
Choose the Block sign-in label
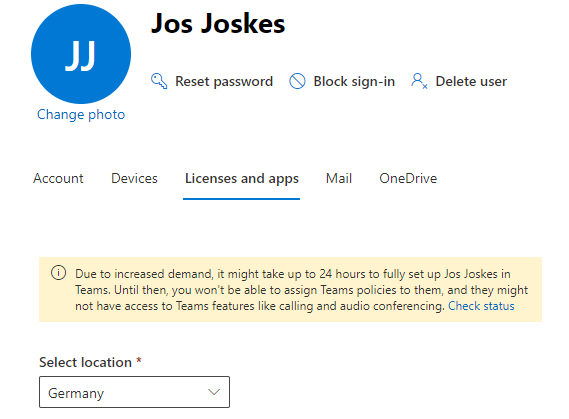pyautogui.click(x=354, y=82)
